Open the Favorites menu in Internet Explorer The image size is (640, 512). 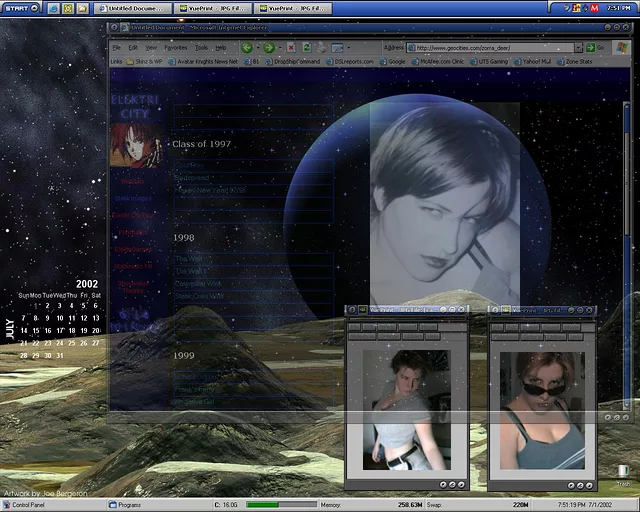tap(175, 47)
